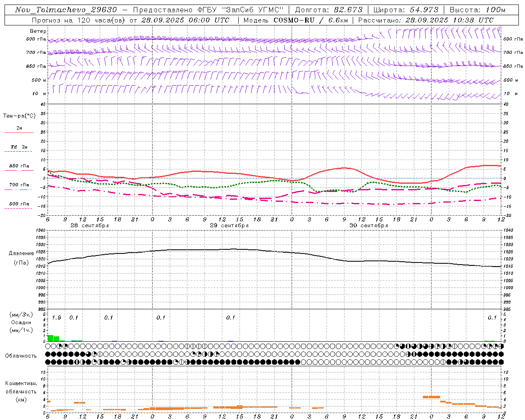Click the station title Nov_Tolmachevo_29630

pos(66,10)
